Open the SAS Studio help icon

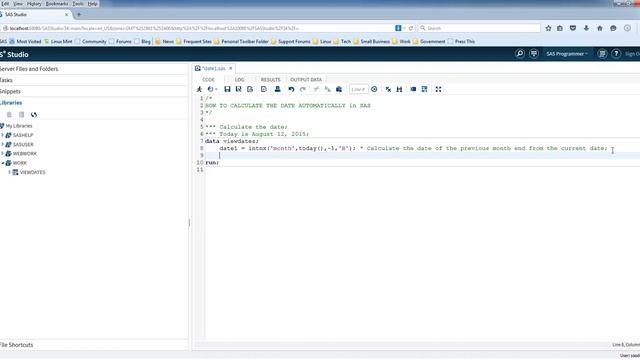pyautogui.click(x=616, y=54)
